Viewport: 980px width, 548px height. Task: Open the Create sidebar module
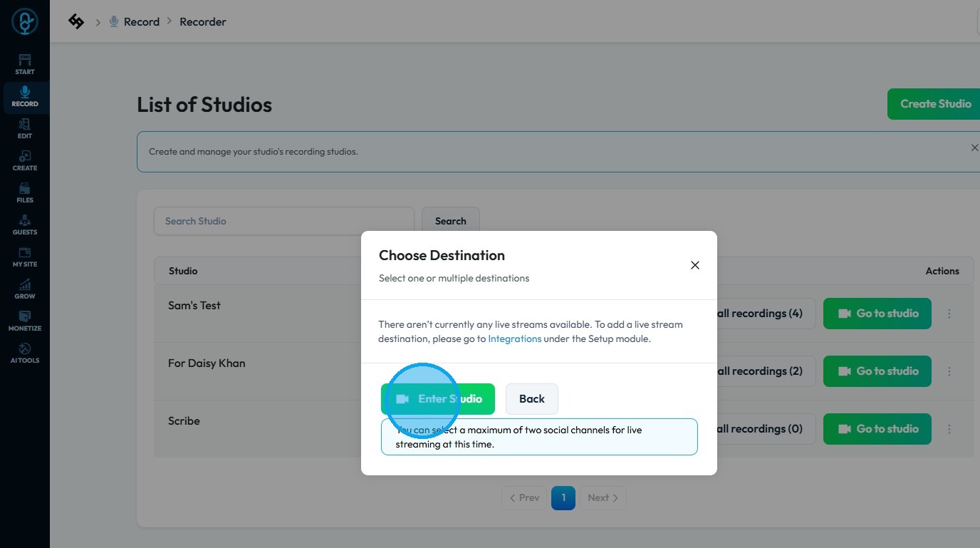coord(24,160)
